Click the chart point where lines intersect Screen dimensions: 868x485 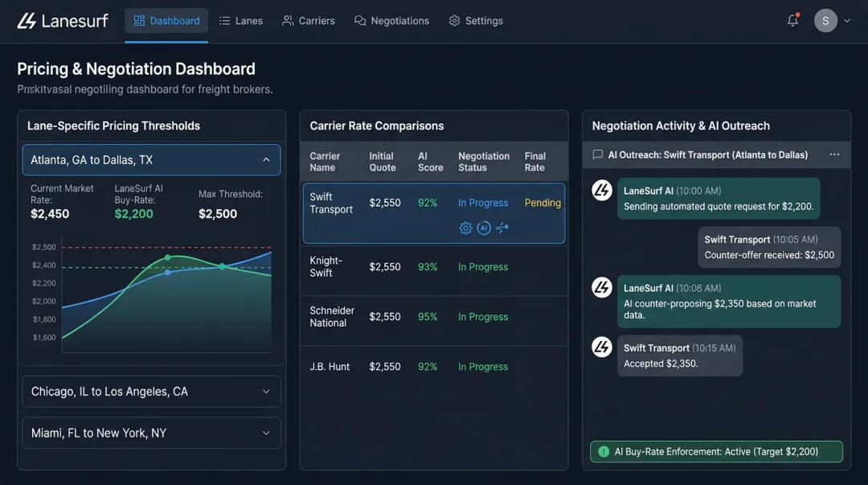click(x=222, y=266)
